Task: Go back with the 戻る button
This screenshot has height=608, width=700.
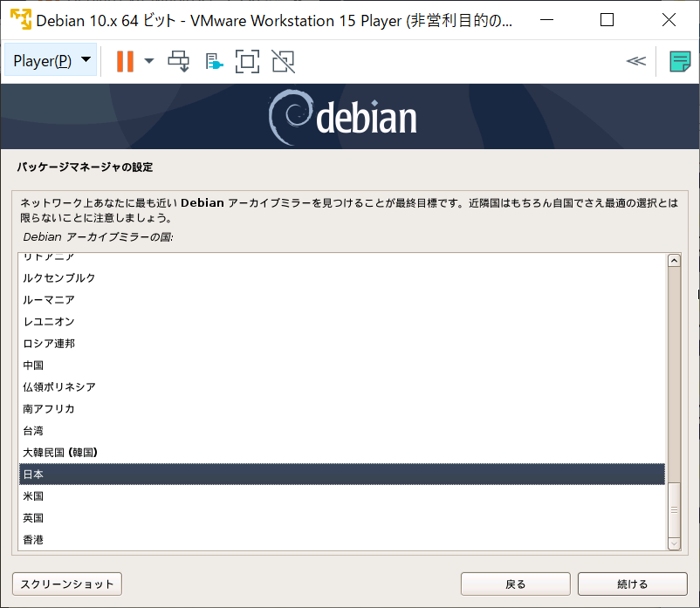Action: point(516,584)
